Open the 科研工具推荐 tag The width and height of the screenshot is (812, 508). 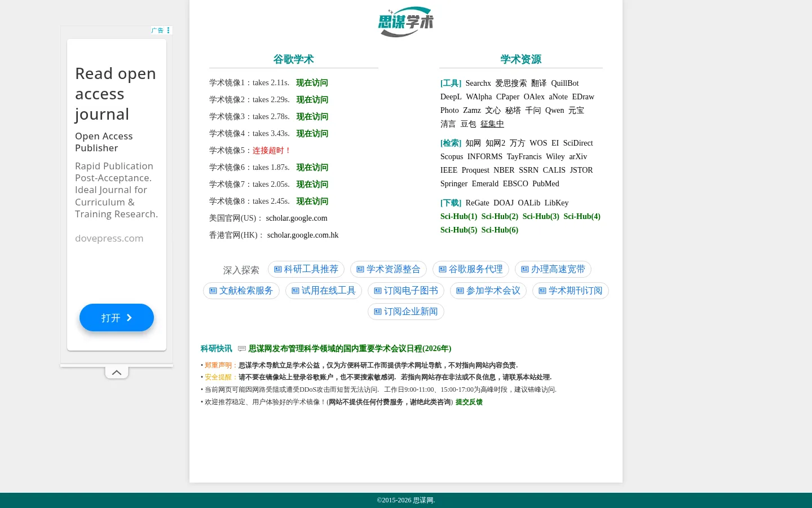click(306, 269)
